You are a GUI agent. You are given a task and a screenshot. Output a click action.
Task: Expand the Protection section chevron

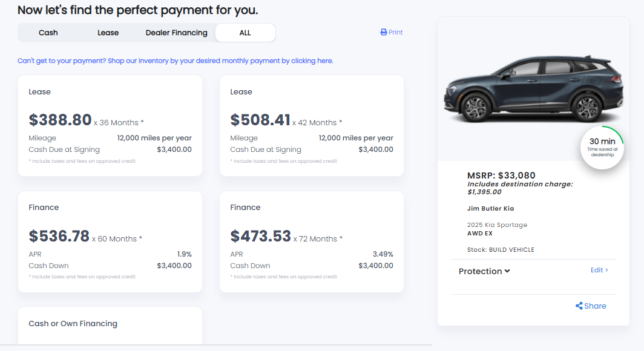pos(507,271)
